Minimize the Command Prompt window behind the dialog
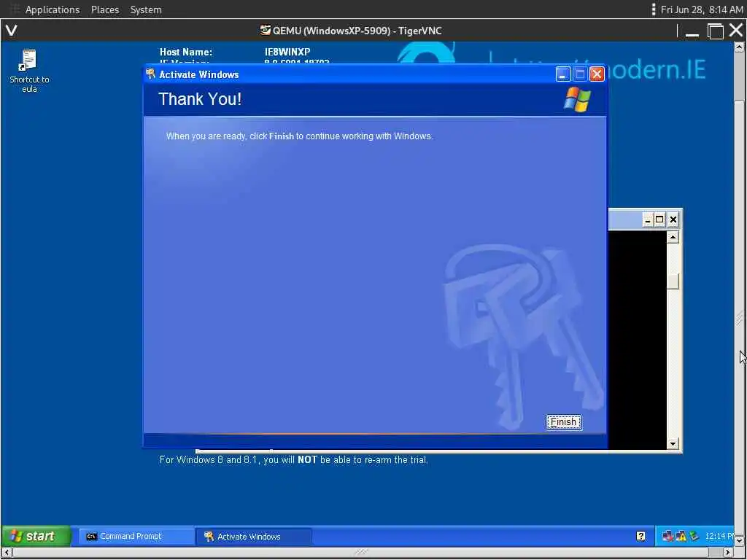Viewport: 747px width, 560px height. click(648, 219)
